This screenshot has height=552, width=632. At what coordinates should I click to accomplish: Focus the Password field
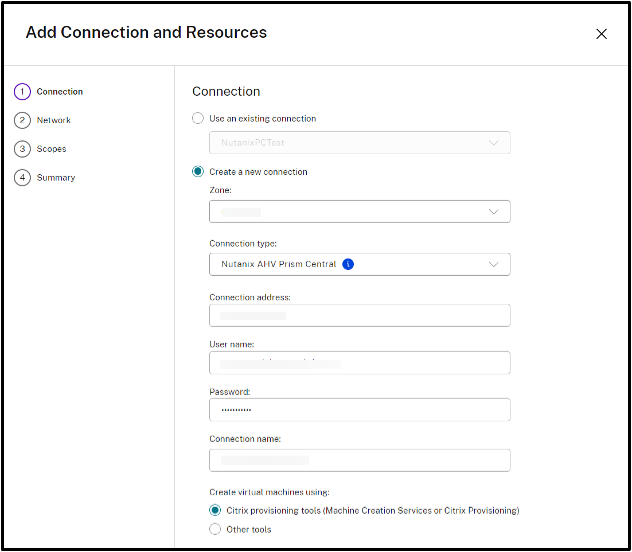point(359,410)
